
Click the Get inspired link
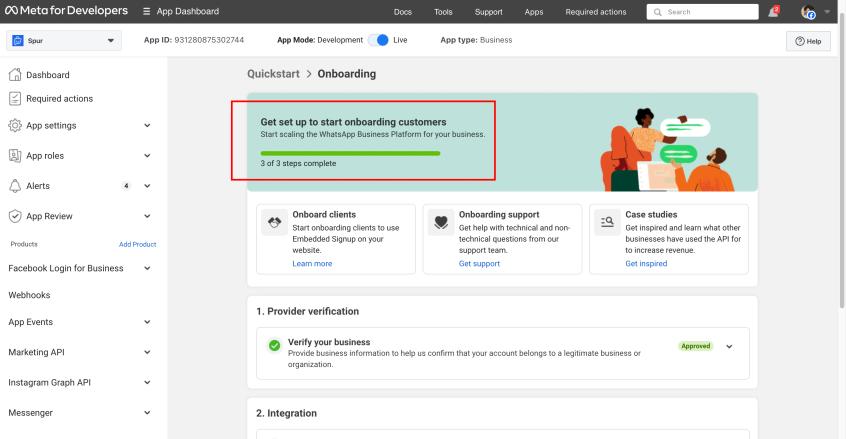pos(646,264)
